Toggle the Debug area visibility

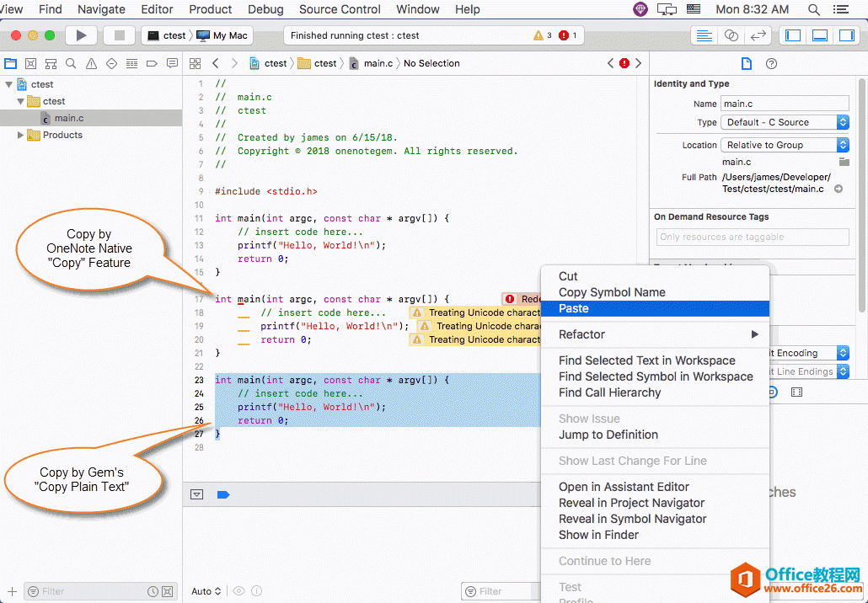click(x=821, y=35)
